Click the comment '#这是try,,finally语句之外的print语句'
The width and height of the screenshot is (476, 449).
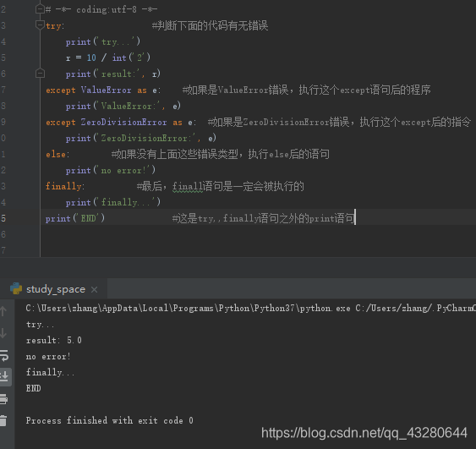click(263, 218)
